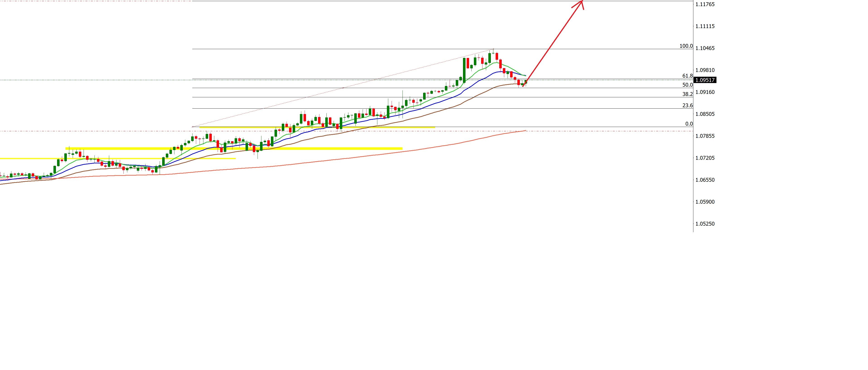Select the 1.05250 price axis label
The image size is (868, 370).
pyautogui.click(x=705, y=224)
